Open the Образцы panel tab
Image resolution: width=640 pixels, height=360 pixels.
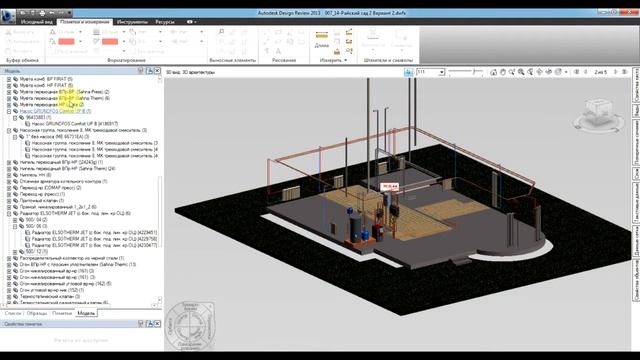click(37, 313)
